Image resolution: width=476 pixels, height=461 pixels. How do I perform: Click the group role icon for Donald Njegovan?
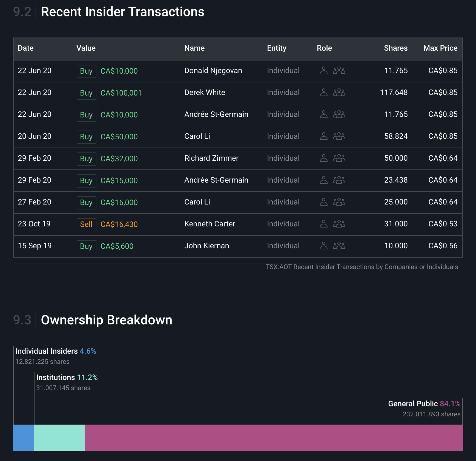coord(339,71)
